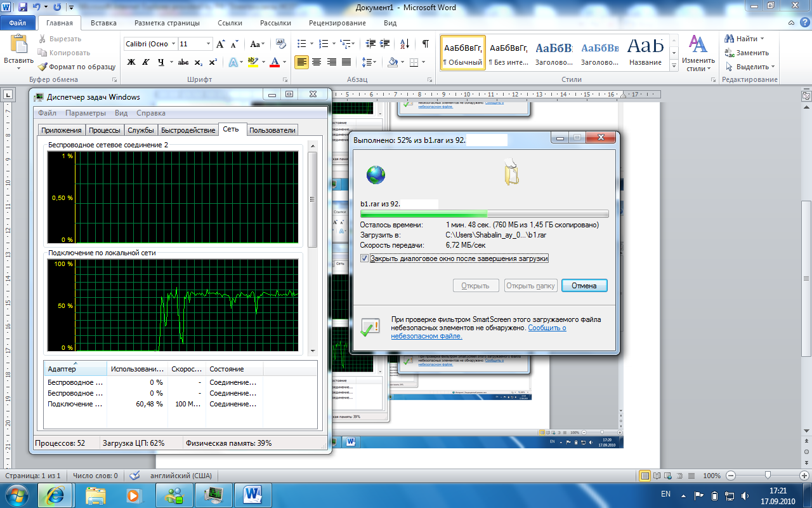Show paragraph marks with the pilcrow icon
This screenshot has height=508, width=812.
coord(425,44)
